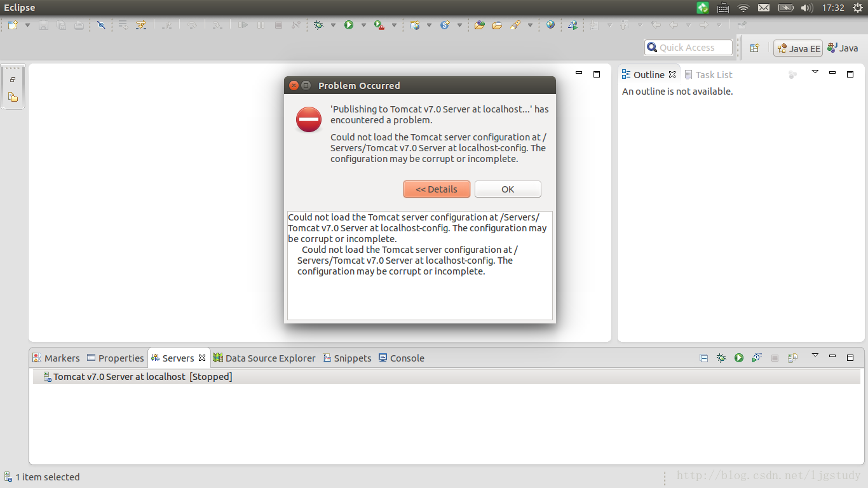Click the Run External Tools icon
868x488 pixels.
379,25
